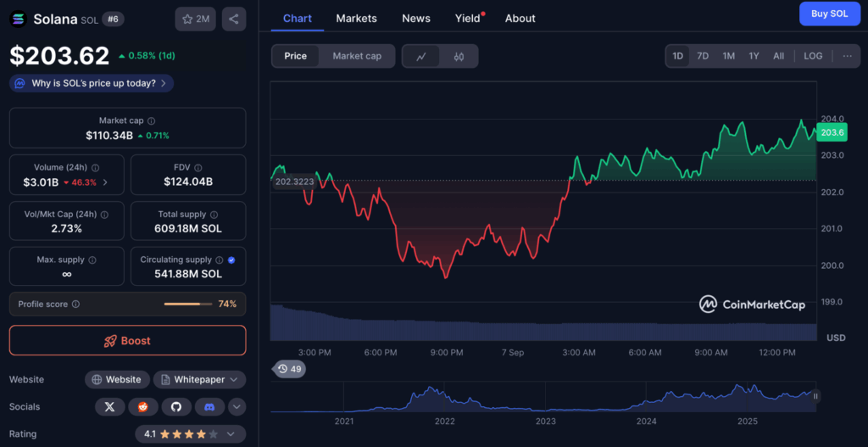
Task: Add Solana to watchlist via star button
Action: pyautogui.click(x=196, y=19)
